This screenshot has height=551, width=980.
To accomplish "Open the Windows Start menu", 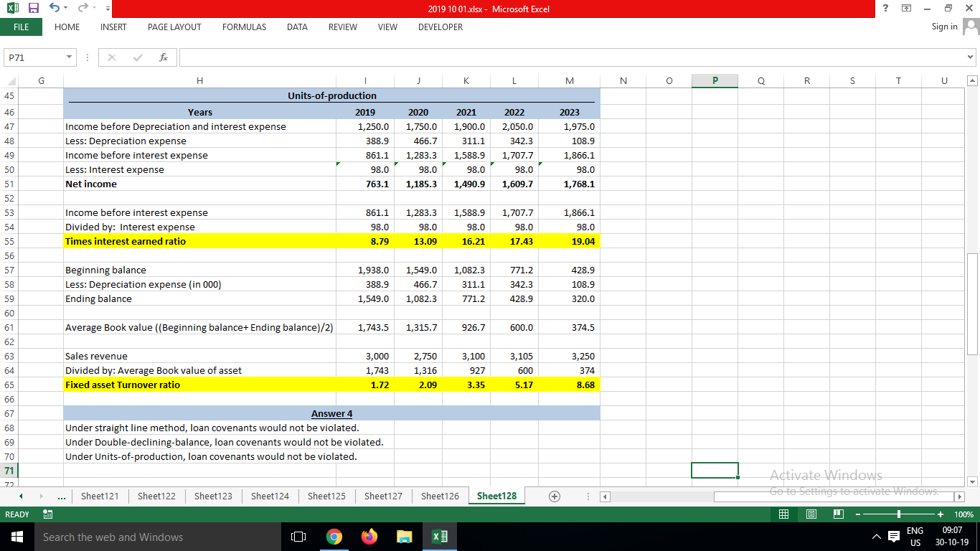I will 17,537.
